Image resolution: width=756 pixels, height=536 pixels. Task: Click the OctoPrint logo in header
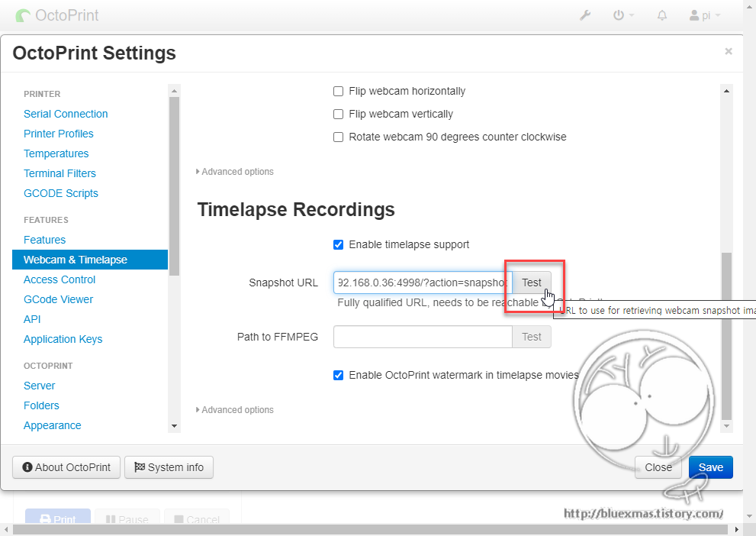pos(57,15)
